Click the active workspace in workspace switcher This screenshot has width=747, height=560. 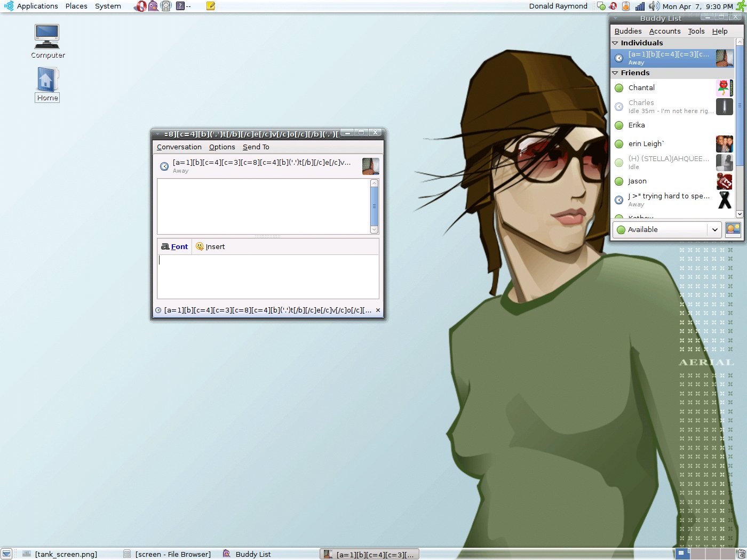coord(682,554)
